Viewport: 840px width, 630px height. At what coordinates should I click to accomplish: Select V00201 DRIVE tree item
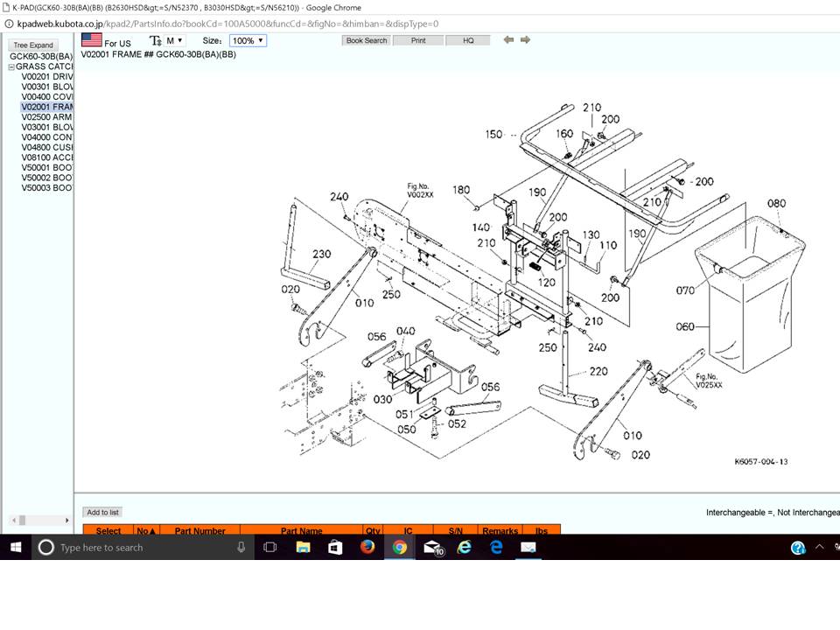coord(47,77)
